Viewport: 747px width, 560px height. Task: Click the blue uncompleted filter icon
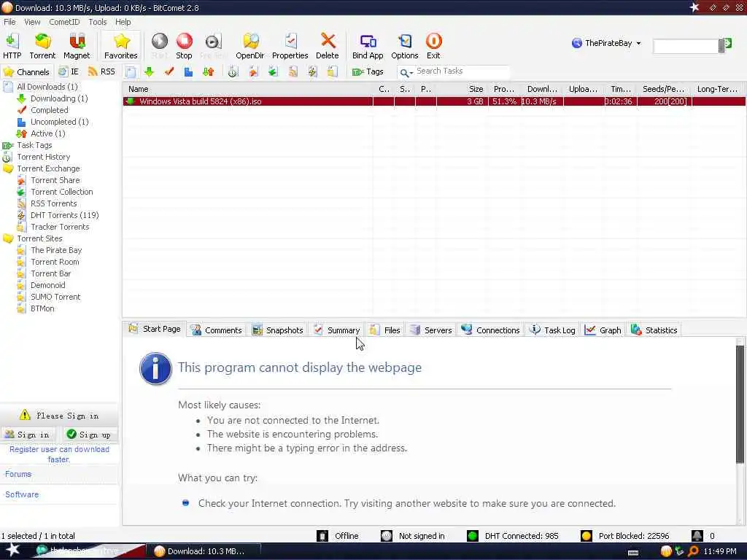[189, 72]
